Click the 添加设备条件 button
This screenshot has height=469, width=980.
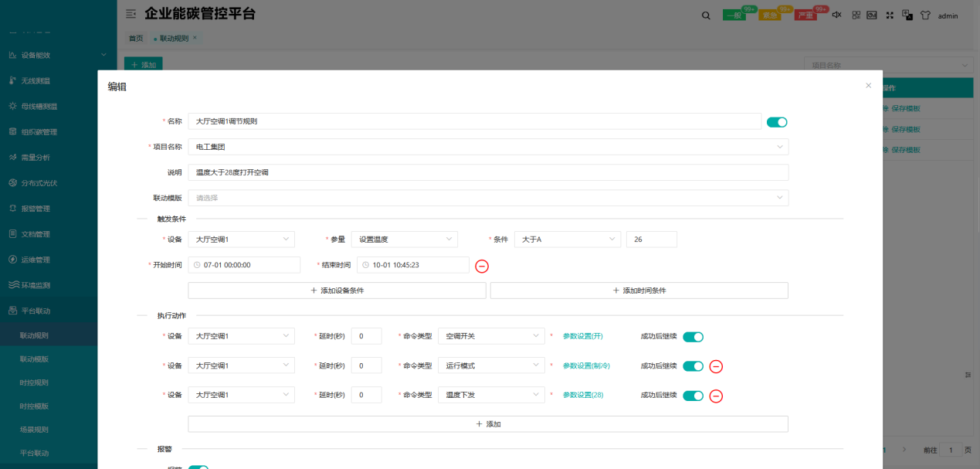[x=337, y=291]
